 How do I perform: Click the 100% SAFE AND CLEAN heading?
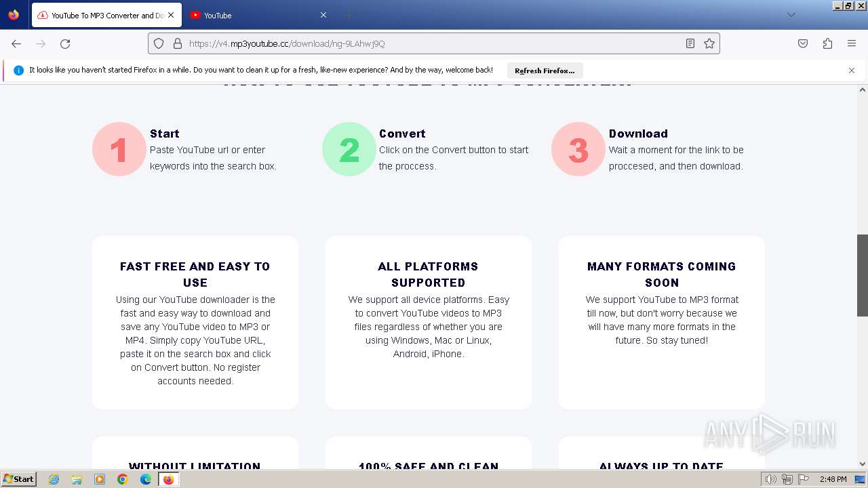tap(429, 466)
